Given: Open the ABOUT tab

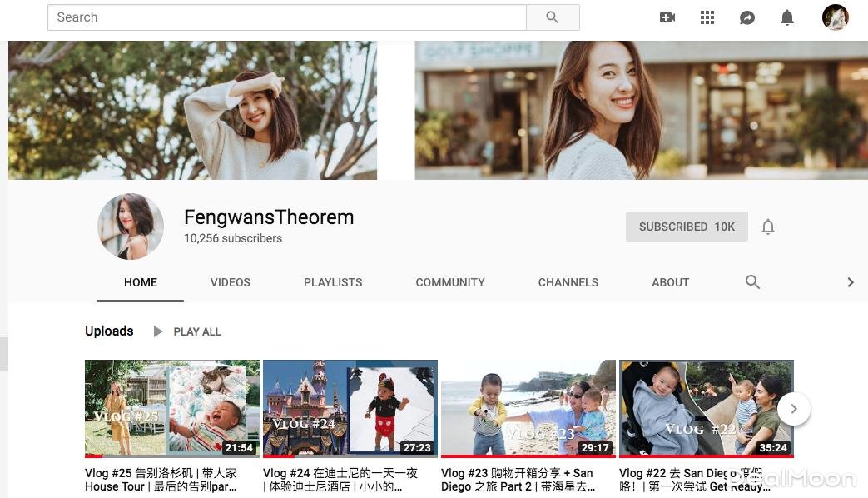Looking at the screenshot, I should click(x=670, y=282).
